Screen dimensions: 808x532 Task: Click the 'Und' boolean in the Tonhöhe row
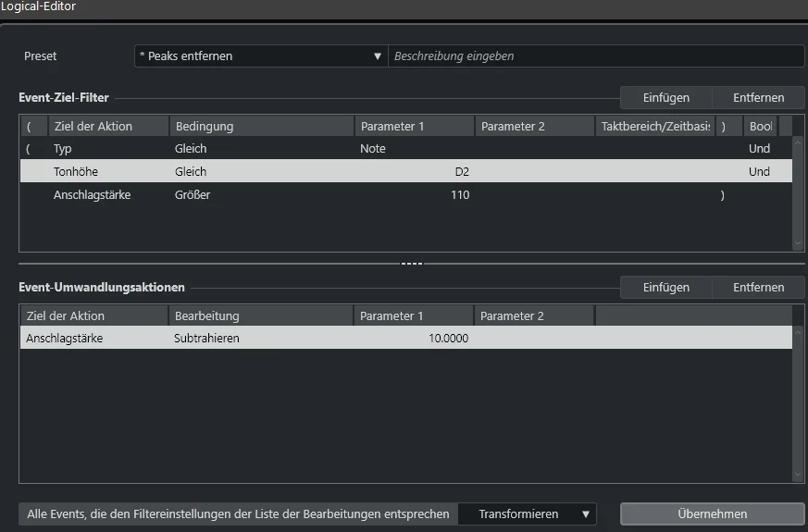pos(759,171)
